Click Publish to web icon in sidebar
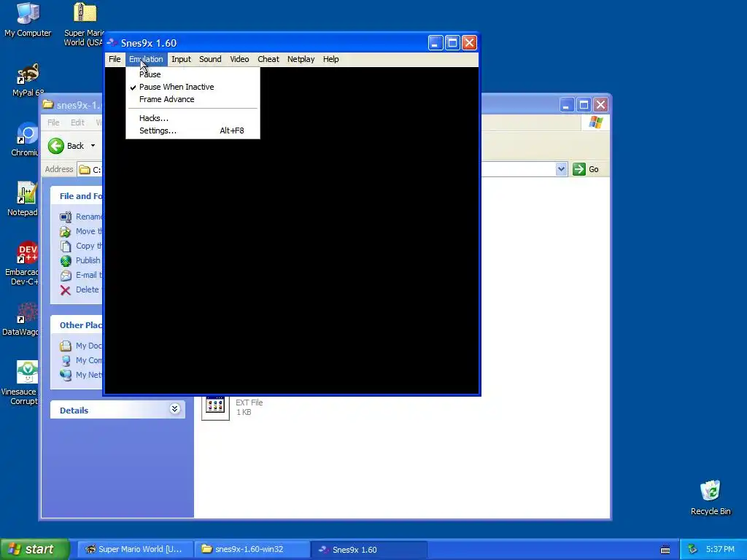 coord(66,260)
